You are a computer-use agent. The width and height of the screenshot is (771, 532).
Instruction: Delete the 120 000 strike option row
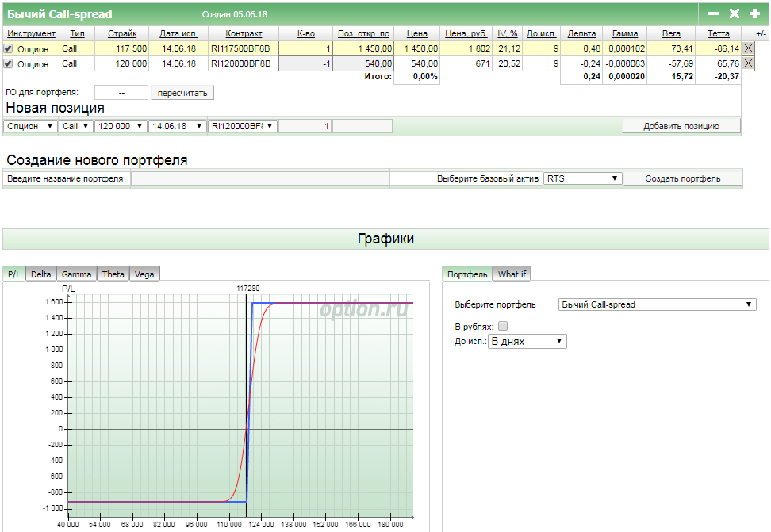pos(748,63)
